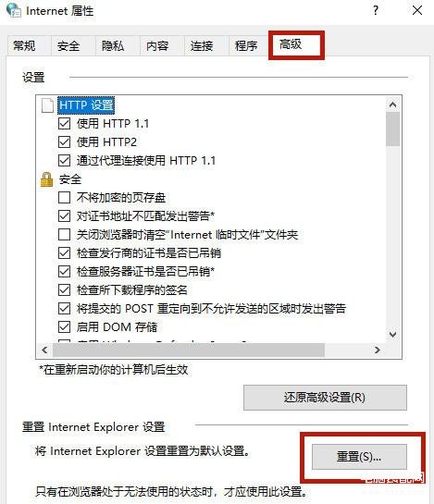Open the 安全 tab
434x504 pixels.
68,46
